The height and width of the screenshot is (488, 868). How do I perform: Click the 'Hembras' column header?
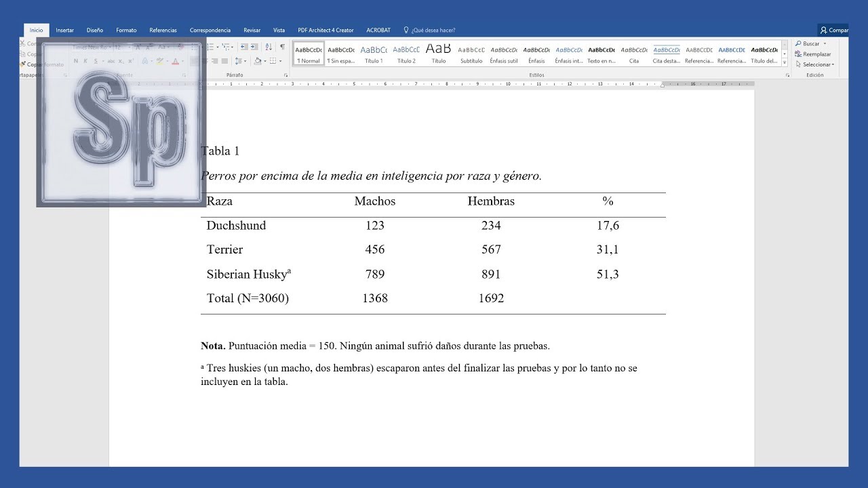[491, 201]
